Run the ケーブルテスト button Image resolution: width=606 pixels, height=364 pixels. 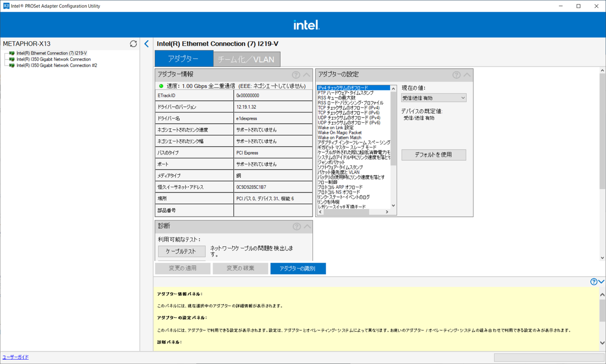click(x=182, y=251)
